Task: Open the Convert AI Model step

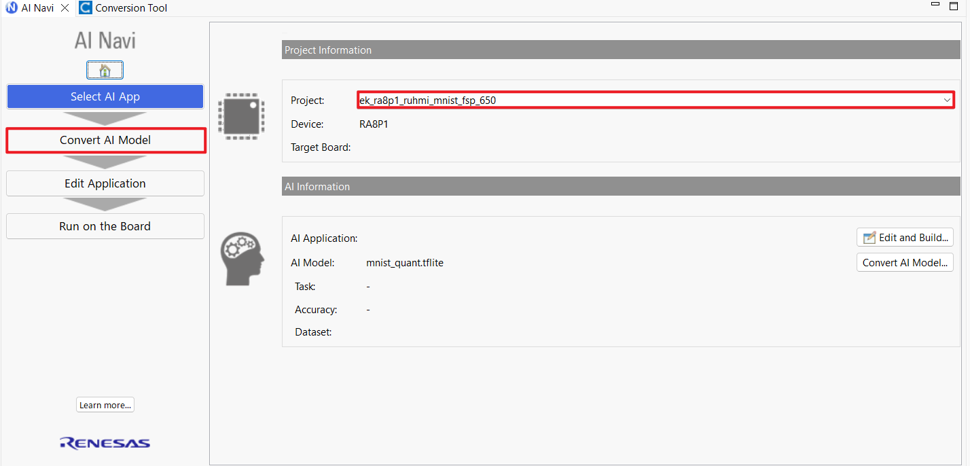Action: coord(105,140)
